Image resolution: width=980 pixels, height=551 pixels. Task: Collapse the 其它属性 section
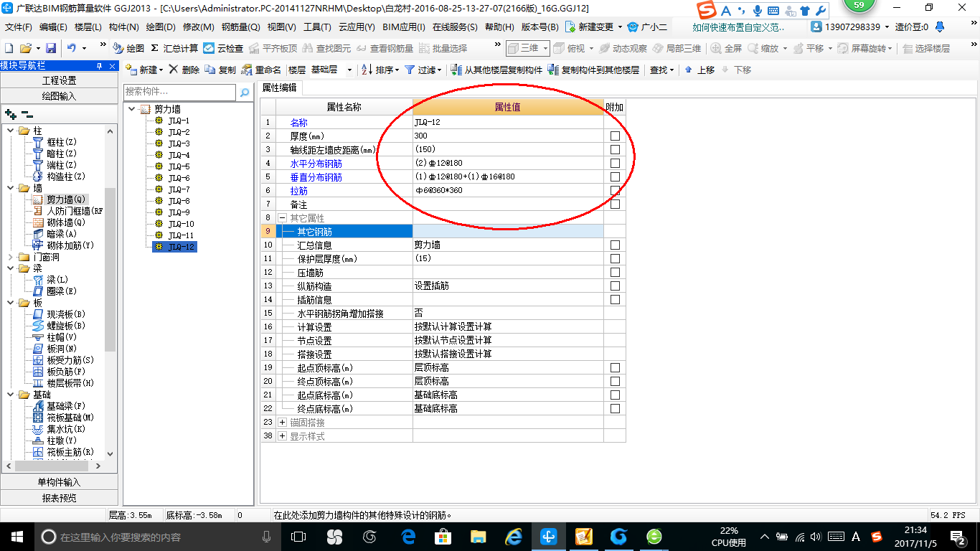(282, 217)
